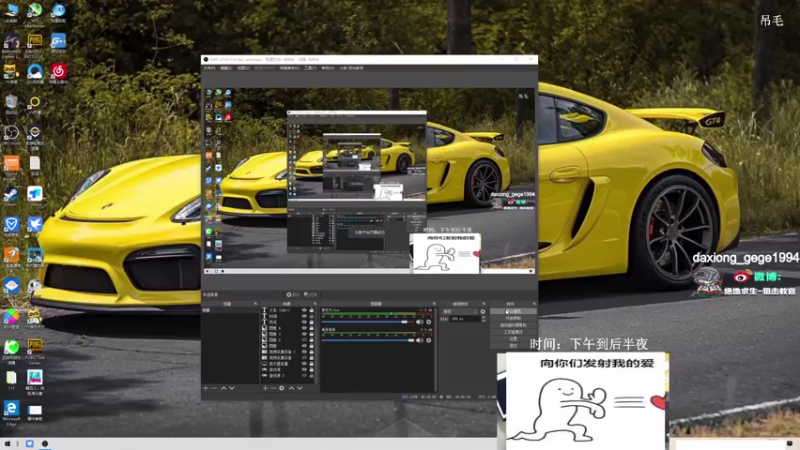Toggle visibility of 文本 (GDI+) source
This screenshot has height=450, width=800.
pos(304,310)
